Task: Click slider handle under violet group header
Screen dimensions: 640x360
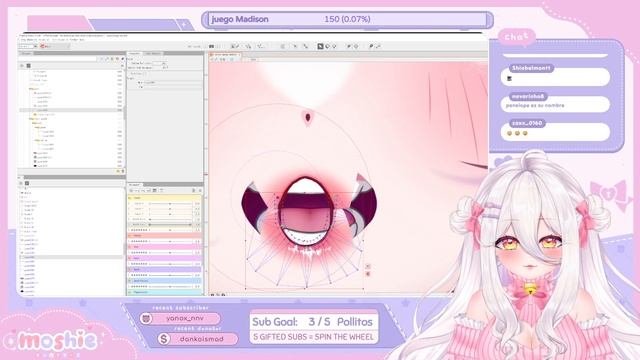Action: (170, 275)
